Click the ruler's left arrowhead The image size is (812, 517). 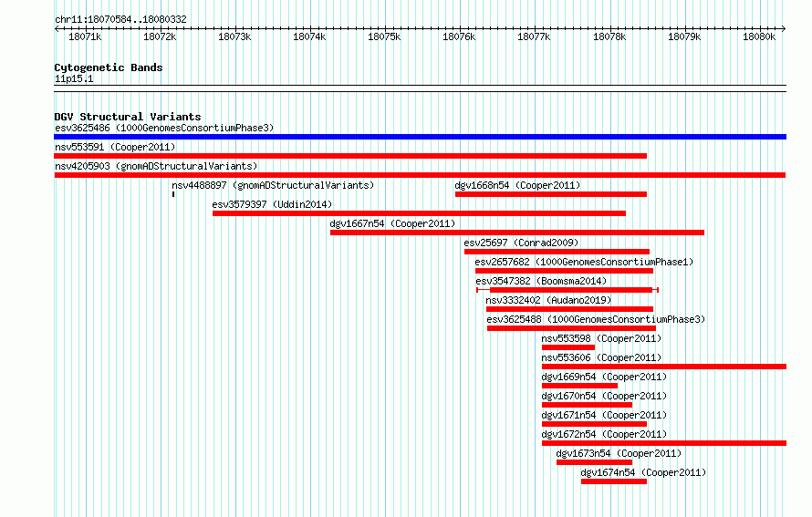pyautogui.click(x=57, y=29)
